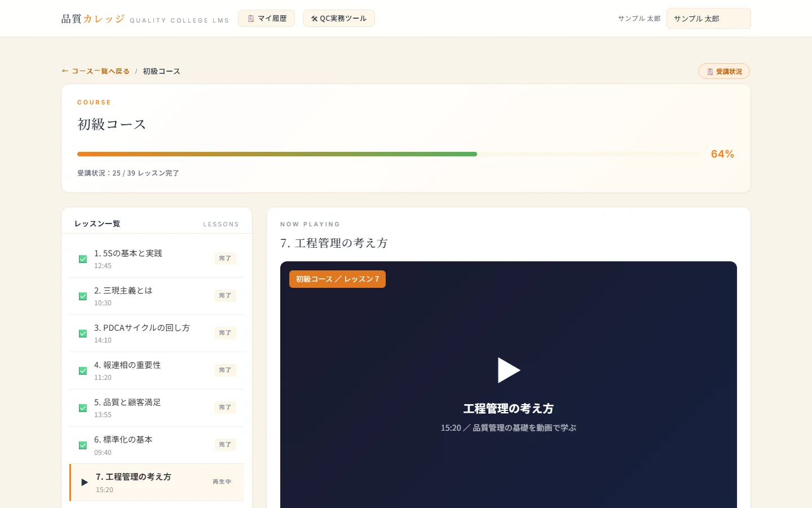
Task: Open マイ履歴 clipboard button in header
Action: (266, 19)
